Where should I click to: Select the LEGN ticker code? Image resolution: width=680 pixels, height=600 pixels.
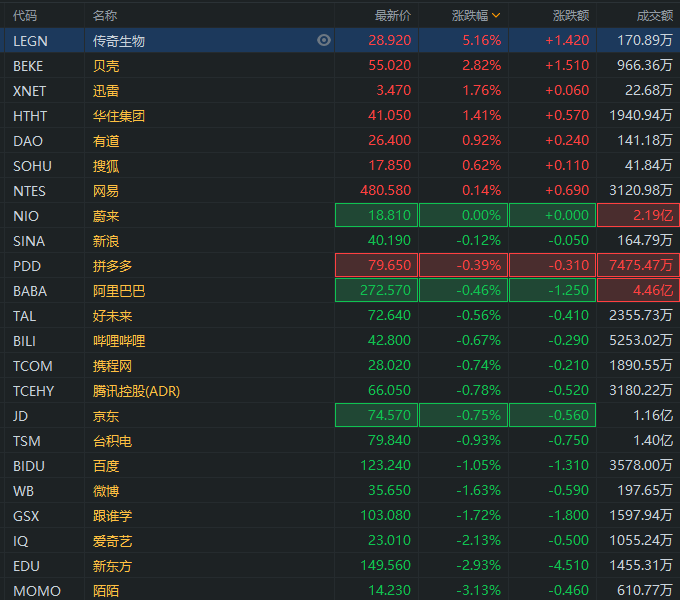[x=30, y=41]
